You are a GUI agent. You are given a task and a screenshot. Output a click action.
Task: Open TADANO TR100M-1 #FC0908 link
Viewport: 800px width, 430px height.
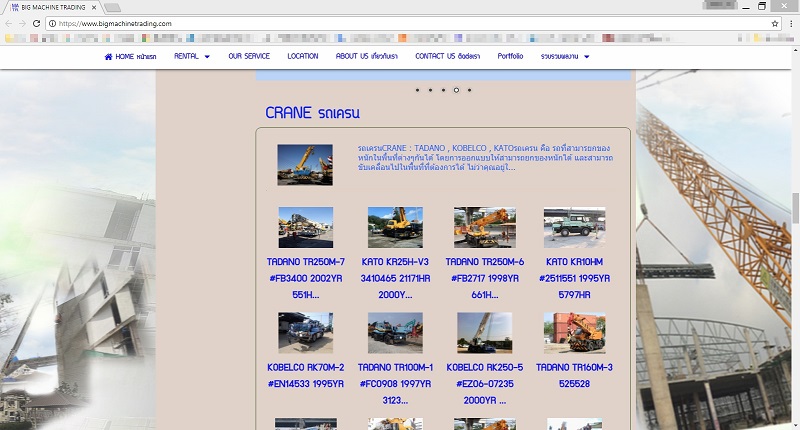point(395,384)
